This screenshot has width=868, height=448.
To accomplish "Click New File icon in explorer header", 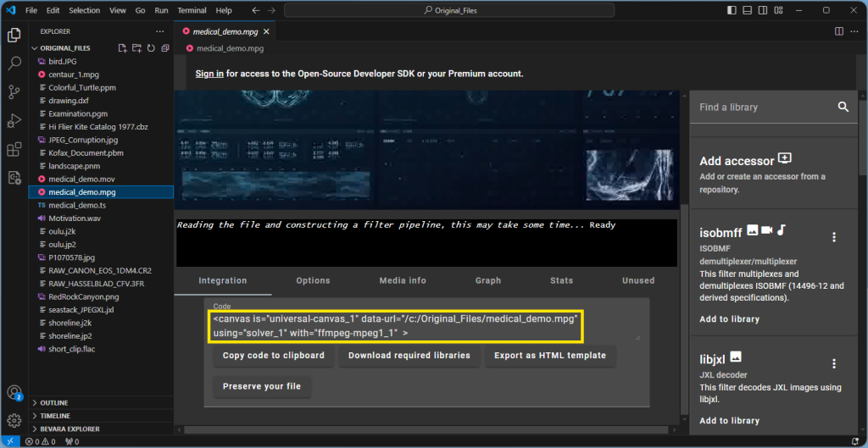I will pyautogui.click(x=123, y=48).
